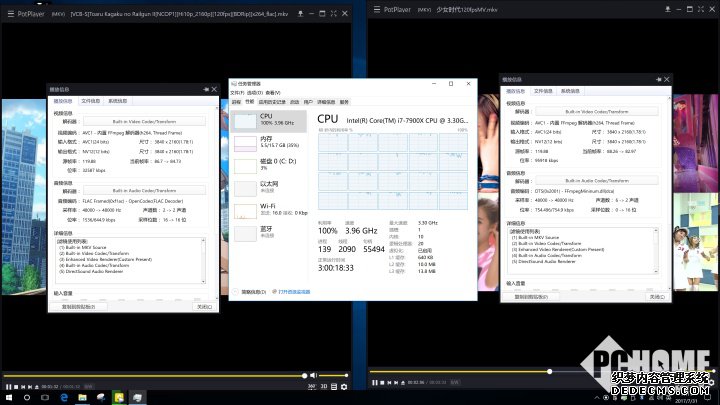Click Built-in Audio Codec/Transform button in right dialog
Viewport: 720px width, 405px height.
click(x=596, y=180)
